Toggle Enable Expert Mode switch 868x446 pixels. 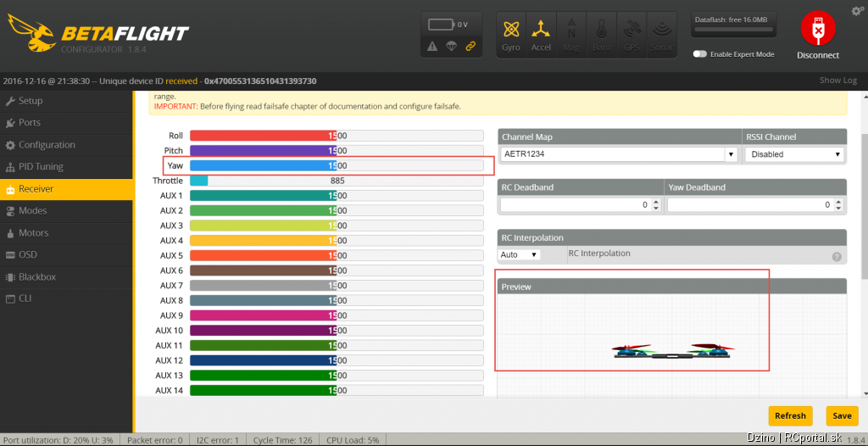click(700, 54)
